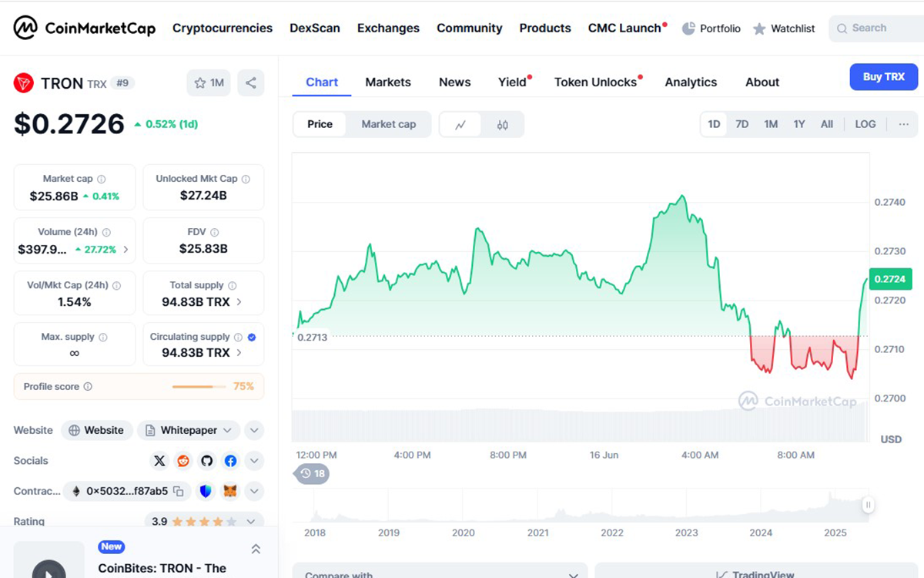Open Cryptocurrencies navigation menu

(223, 29)
